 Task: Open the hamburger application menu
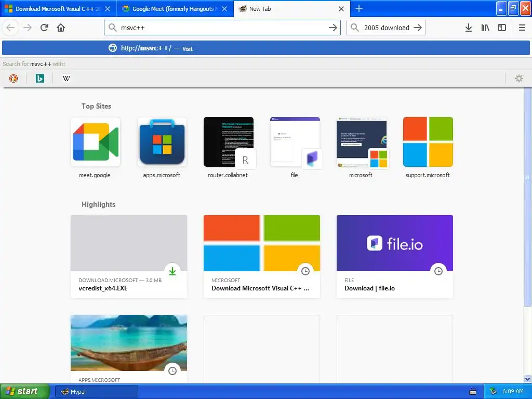click(x=522, y=28)
